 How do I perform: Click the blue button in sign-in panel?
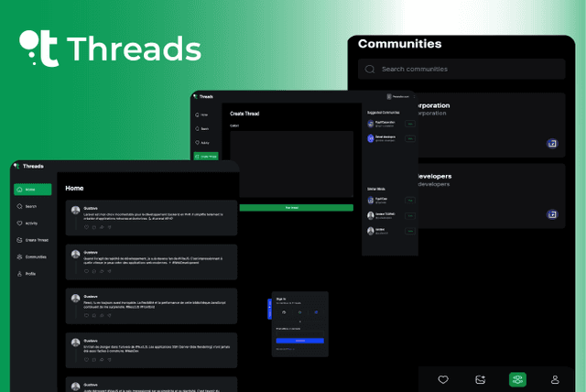pos(299,341)
